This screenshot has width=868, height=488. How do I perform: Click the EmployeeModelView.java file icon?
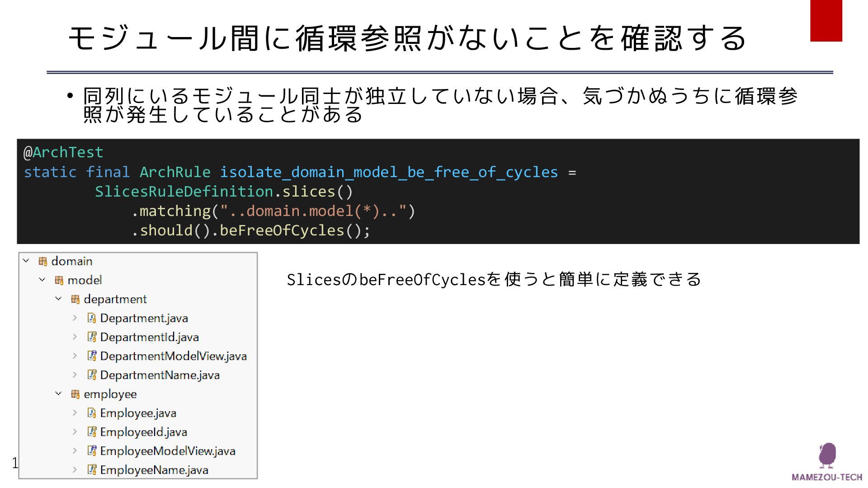[x=92, y=451]
